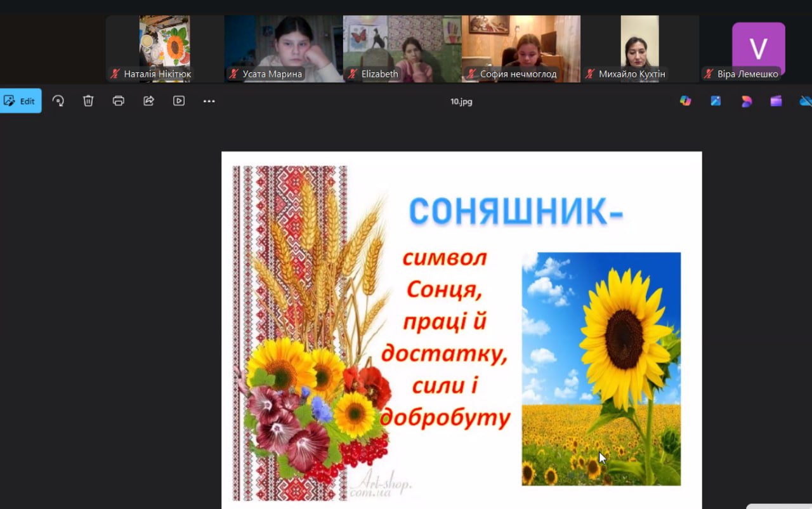The image size is (812, 509).
Task: Open the Share icon in the toolbar
Action: click(148, 101)
